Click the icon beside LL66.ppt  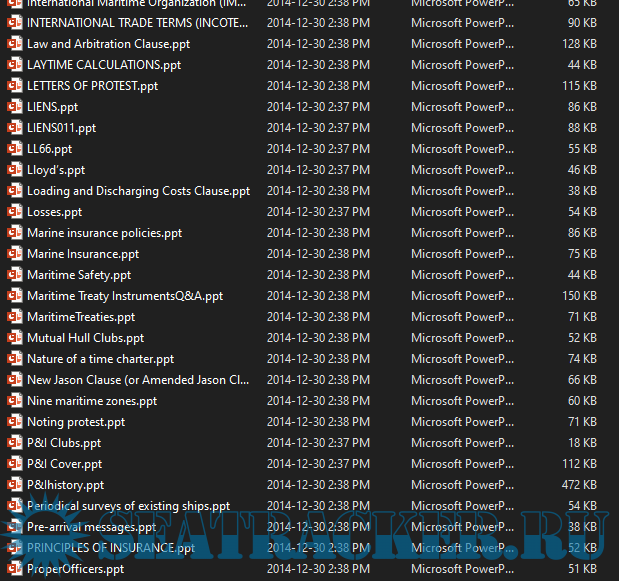[x=14, y=149]
